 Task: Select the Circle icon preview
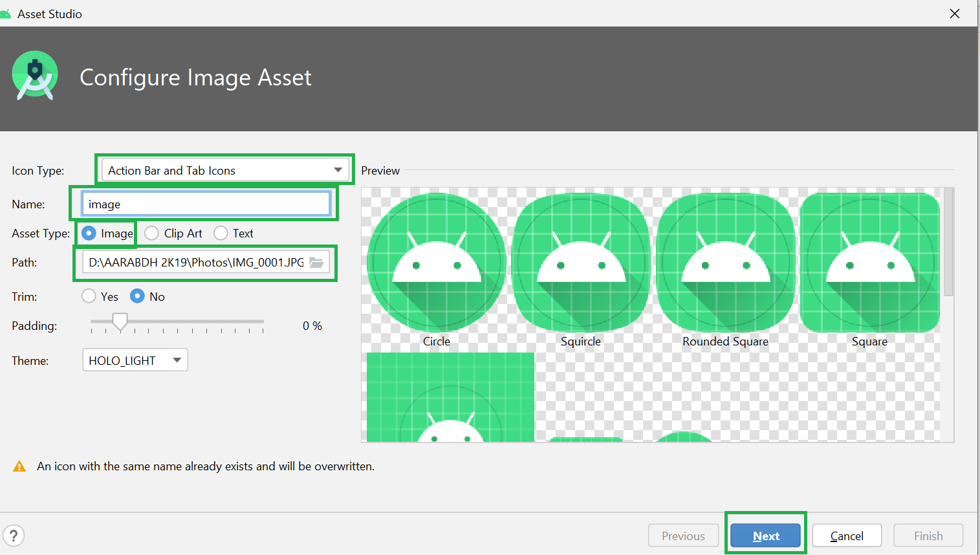(x=437, y=263)
